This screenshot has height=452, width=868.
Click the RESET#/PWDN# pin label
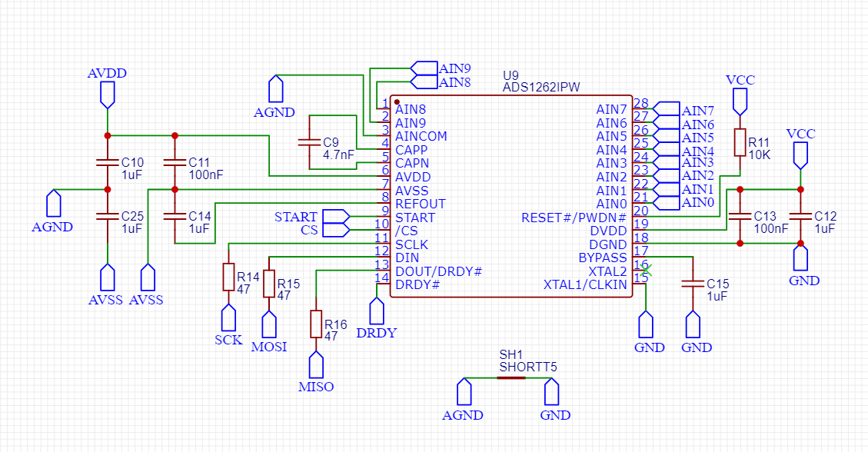point(574,218)
